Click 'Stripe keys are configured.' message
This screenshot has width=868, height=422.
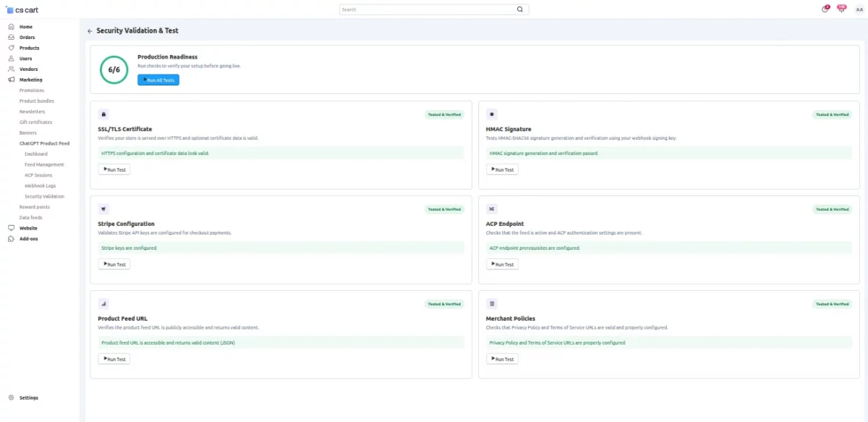point(129,248)
